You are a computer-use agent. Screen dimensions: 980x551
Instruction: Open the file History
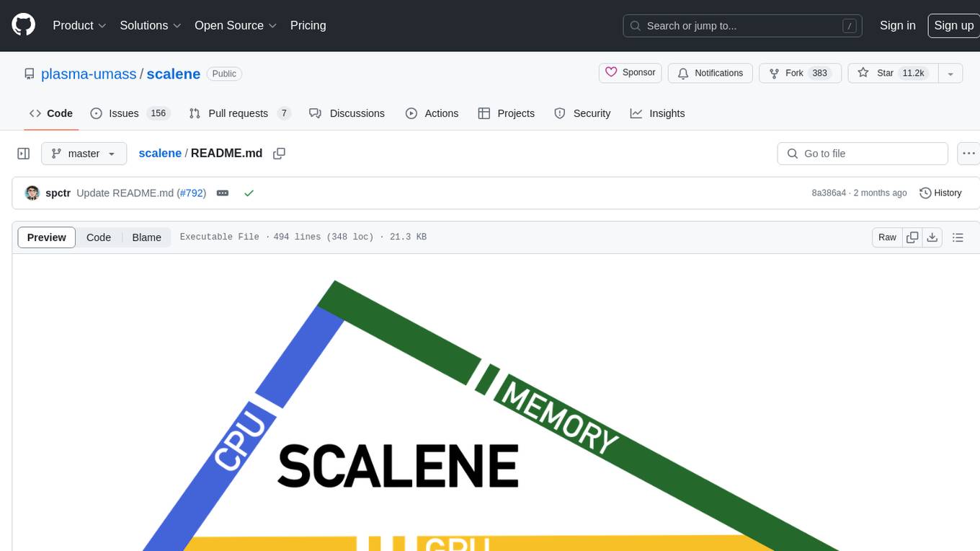tap(940, 193)
